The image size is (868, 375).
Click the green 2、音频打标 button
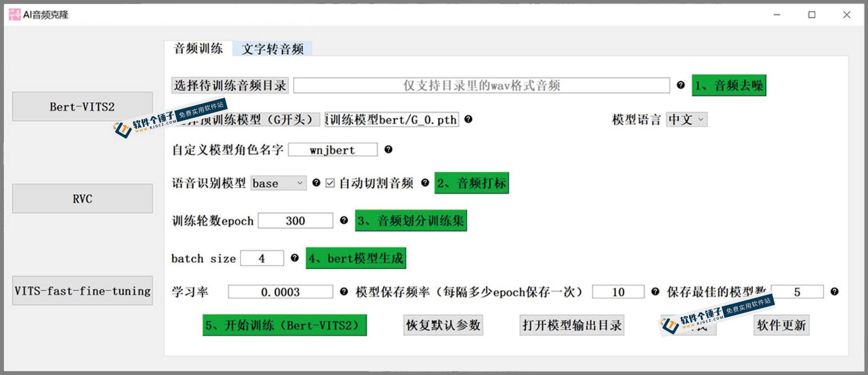pyautogui.click(x=472, y=183)
